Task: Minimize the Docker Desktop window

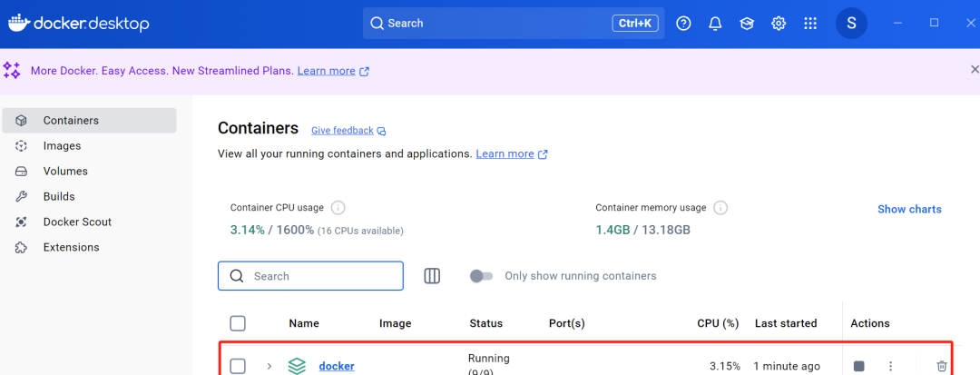Action: [x=898, y=23]
